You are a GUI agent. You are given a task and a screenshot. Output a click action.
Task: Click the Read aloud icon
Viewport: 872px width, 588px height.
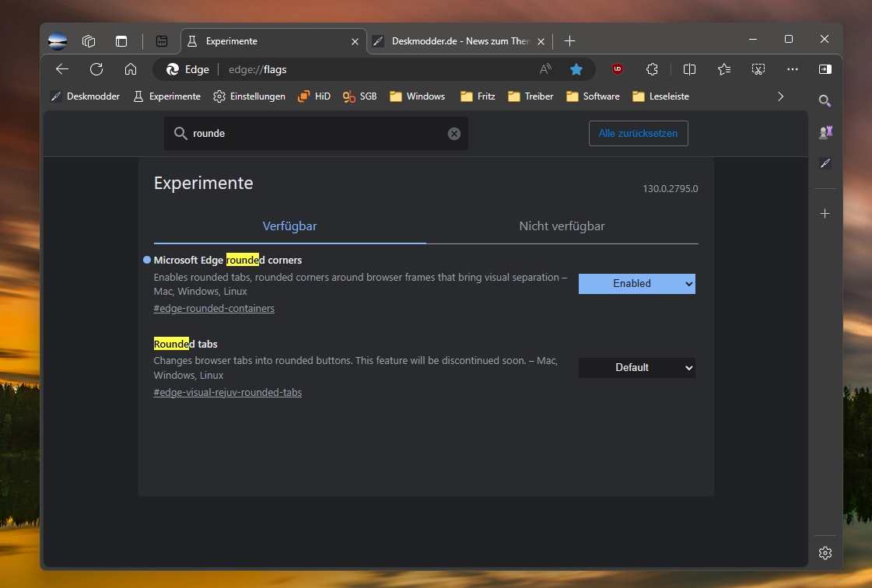545,69
